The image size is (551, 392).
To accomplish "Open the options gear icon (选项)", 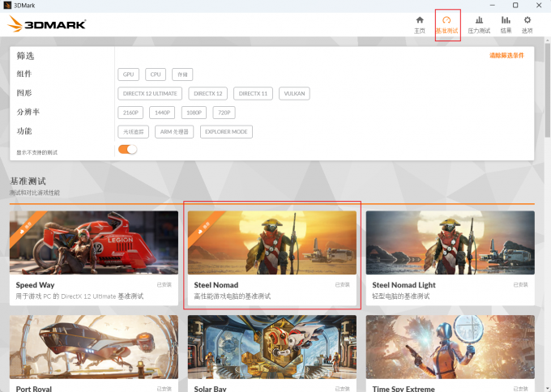I will click(x=528, y=20).
